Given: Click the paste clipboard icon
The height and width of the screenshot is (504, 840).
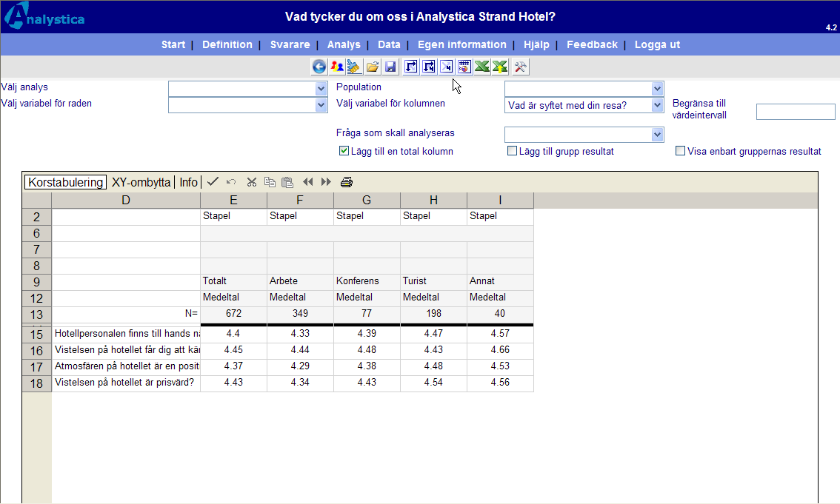Looking at the screenshot, I should point(287,182).
